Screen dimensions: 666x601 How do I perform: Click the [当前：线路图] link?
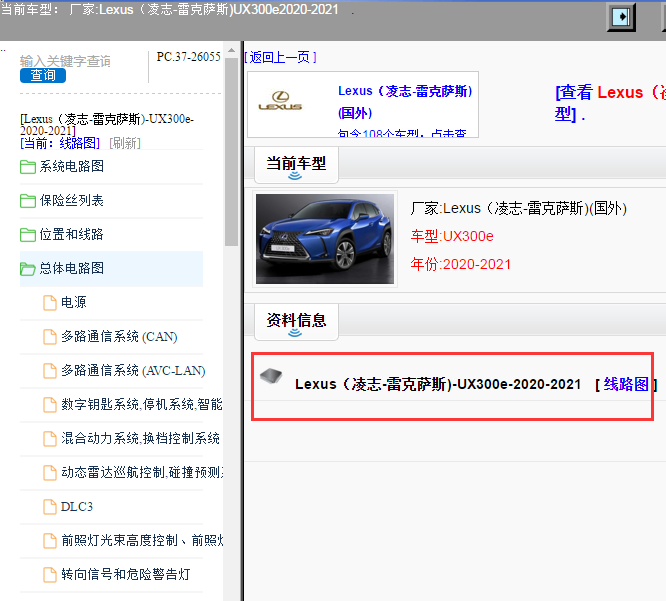(x=60, y=143)
